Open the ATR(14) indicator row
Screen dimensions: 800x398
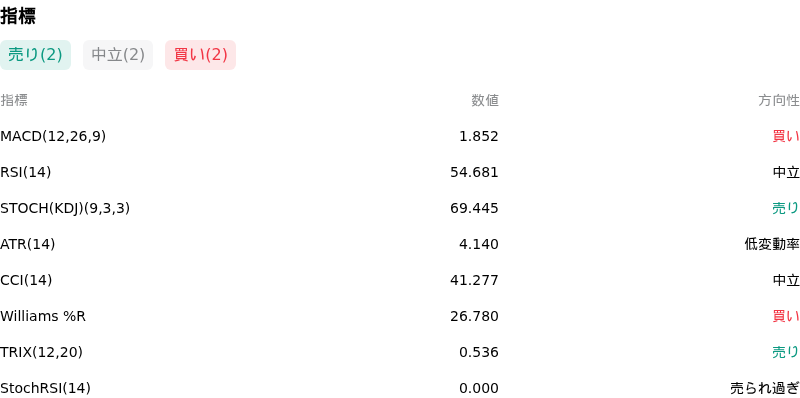[x=400, y=244]
